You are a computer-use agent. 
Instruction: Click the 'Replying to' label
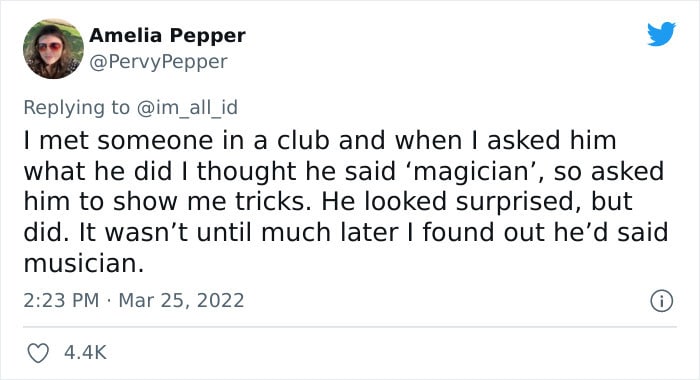tap(76, 108)
